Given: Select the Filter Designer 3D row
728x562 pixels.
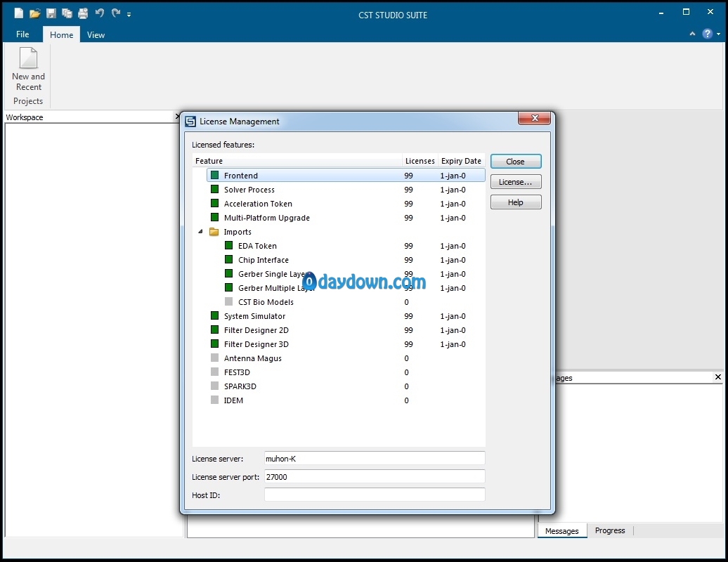Looking at the screenshot, I should coord(346,344).
